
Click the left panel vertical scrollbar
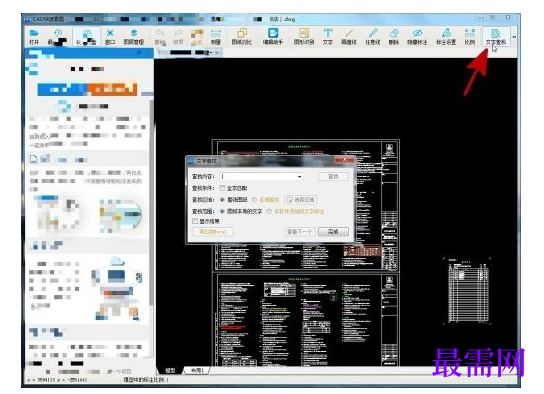click(x=152, y=203)
